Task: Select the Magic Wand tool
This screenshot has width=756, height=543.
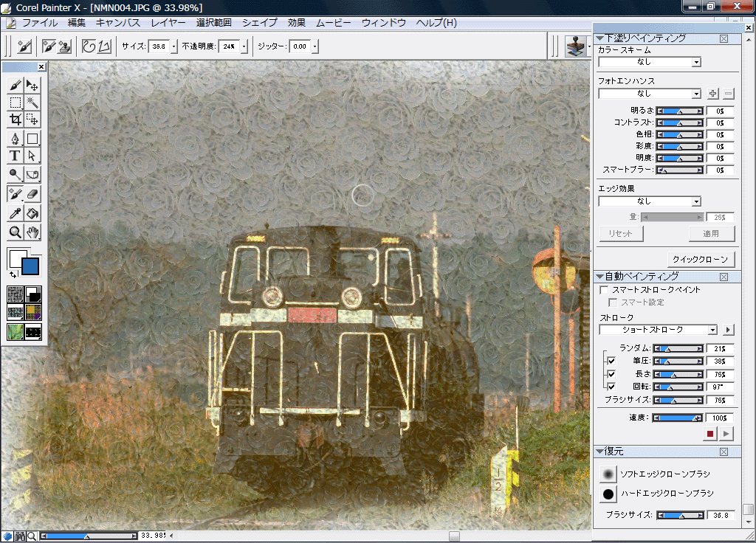Action: point(32,102)
